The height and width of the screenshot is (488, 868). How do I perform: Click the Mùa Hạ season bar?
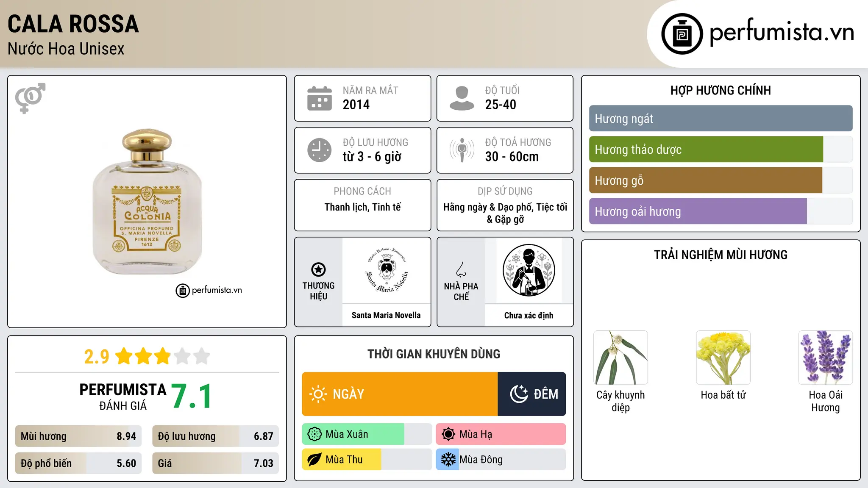501,434
